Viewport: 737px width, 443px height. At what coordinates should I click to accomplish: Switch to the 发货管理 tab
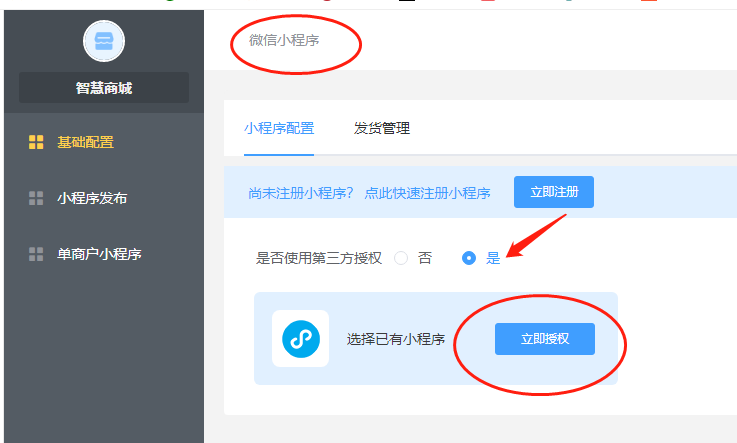pos(382,128)
